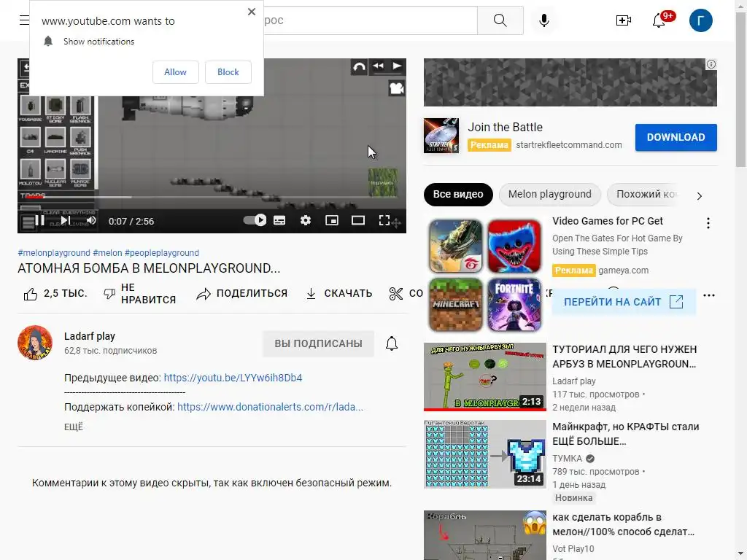Open the ТУМКА channel name
Image resolution: width=747 pixels, height=560 pixels.
[x=567, y=459]
